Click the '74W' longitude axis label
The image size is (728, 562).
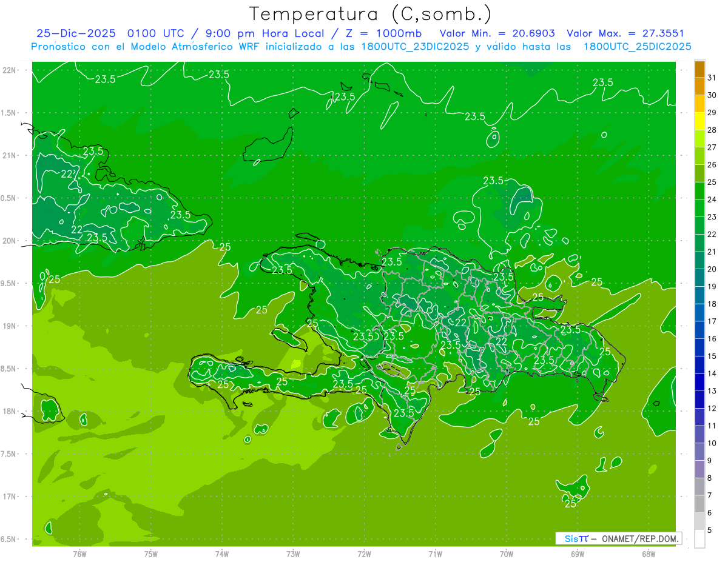pyautogui.click(x=222, y=554)
